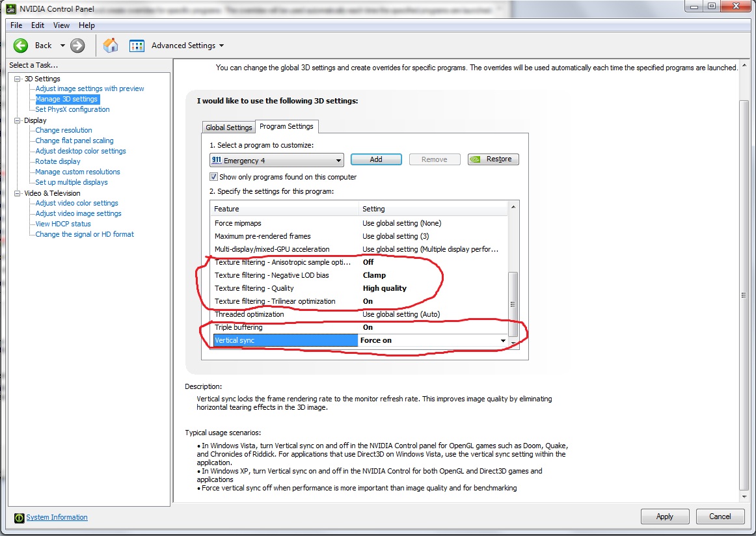756x536 pixels.
Task: Open Set up multiple displays
Action: point(72,182)
